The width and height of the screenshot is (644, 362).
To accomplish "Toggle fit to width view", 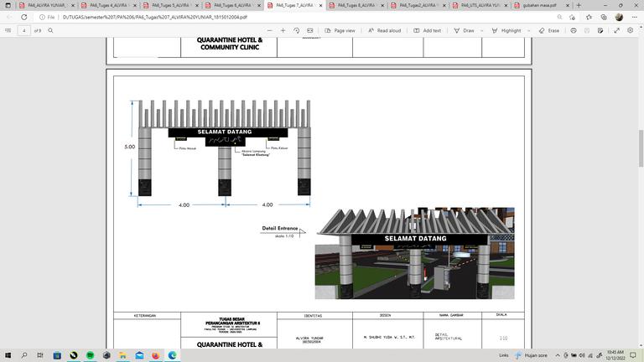I will pos(310,30).
